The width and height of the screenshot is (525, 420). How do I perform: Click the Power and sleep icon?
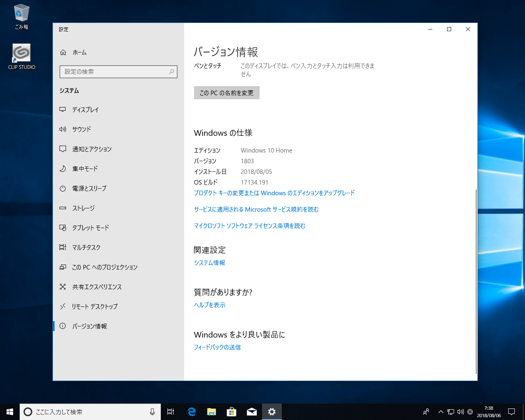[63, 188]
